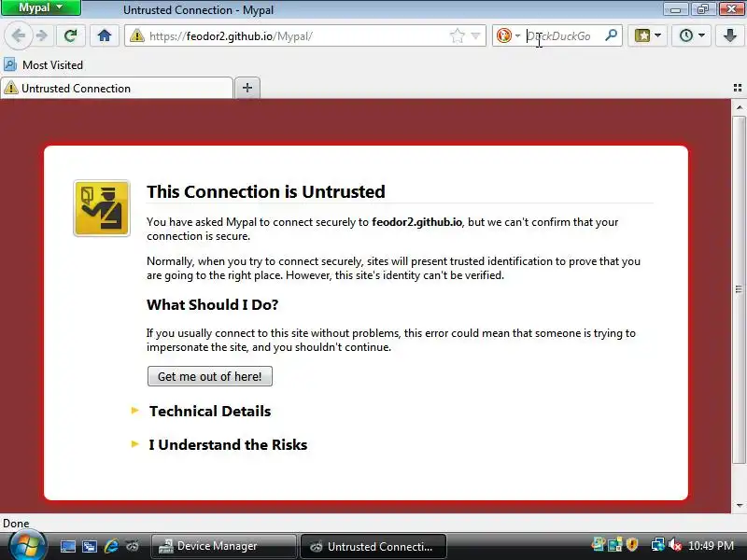Click the muted volume tray icon
The image size is (747, 560).
[x=674, y=544]
